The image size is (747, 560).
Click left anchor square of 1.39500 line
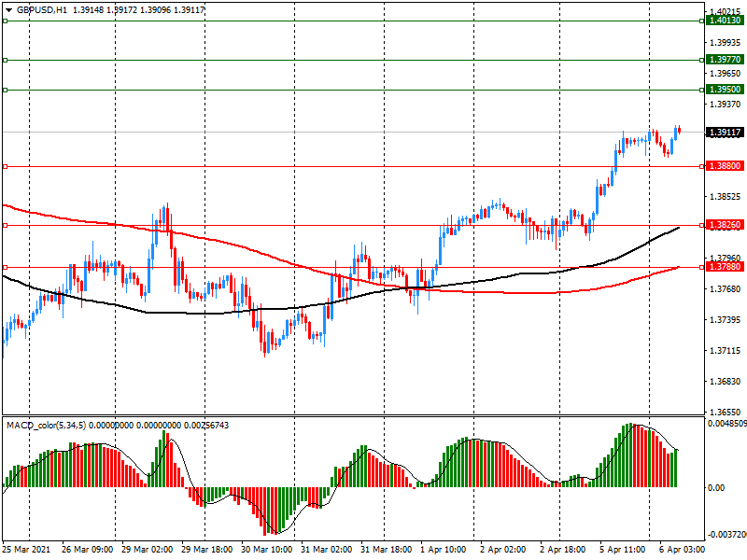point(5,90)
